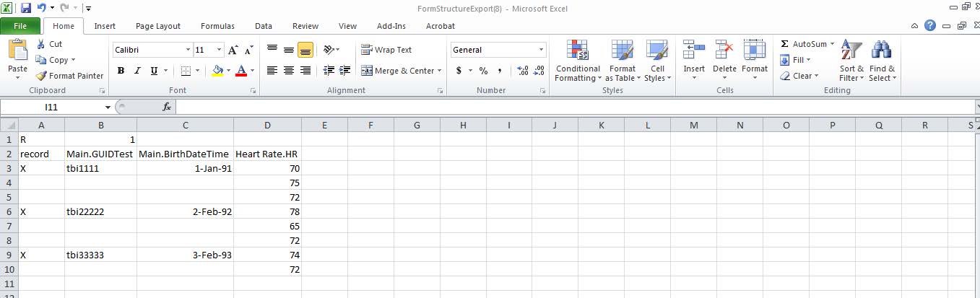Apply Font Color red A
The width and height of the screenshot is (980, 298).
pos(241,71)
